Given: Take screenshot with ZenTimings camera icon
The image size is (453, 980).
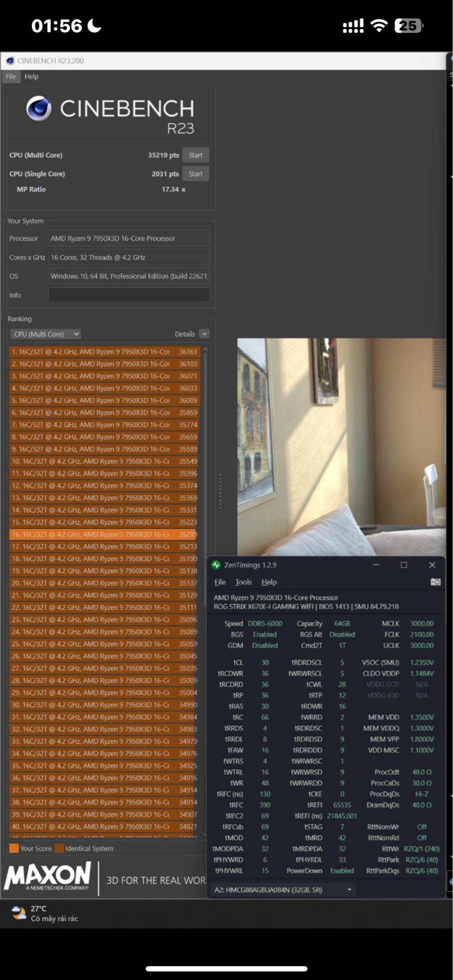Looking at the screenshot, I should 435,582.
